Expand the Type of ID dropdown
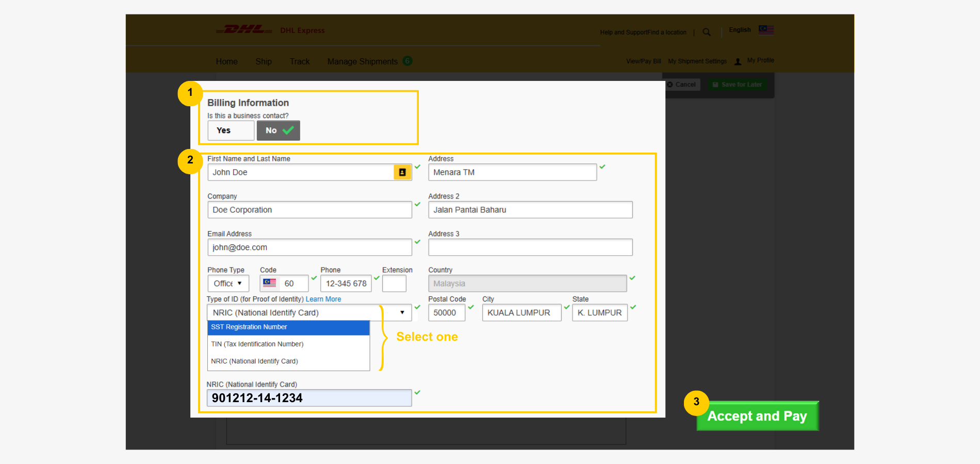Screen dimensions: 980x464 pyautogui.click(x=309, y=312)
